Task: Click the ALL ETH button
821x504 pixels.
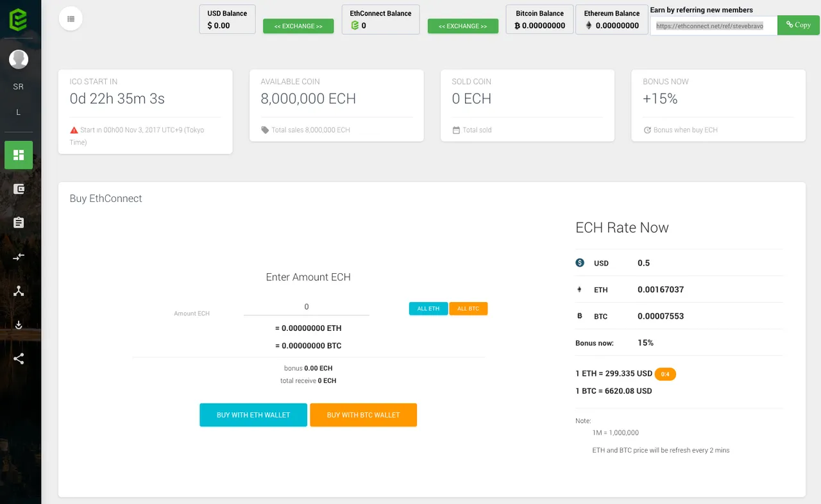Action: 428,308
